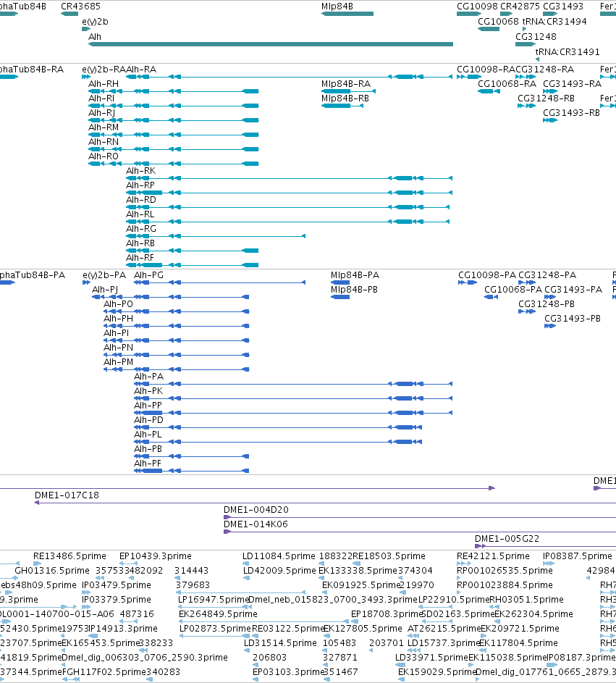Image resolution: width=616 pixels, height=683 pixels.
Task: Select the Mlp84B-RB transcript label
Action: [345, 99]
